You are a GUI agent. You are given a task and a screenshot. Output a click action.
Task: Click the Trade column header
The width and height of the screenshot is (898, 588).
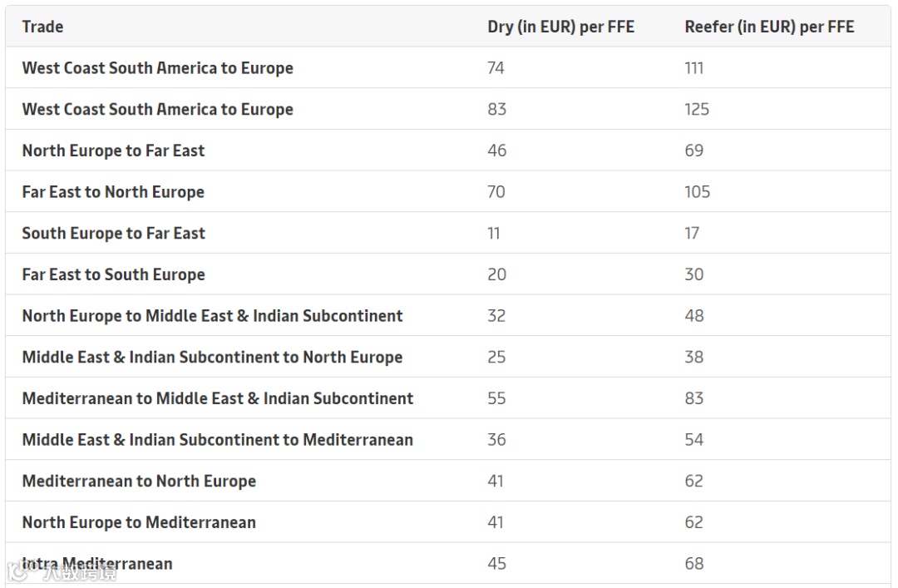[42, 27]
